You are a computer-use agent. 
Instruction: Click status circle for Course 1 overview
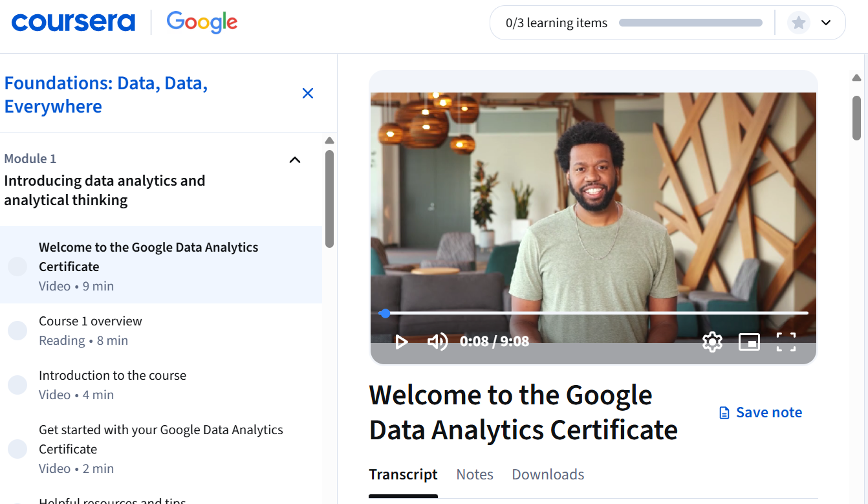[x=17, y=331]
